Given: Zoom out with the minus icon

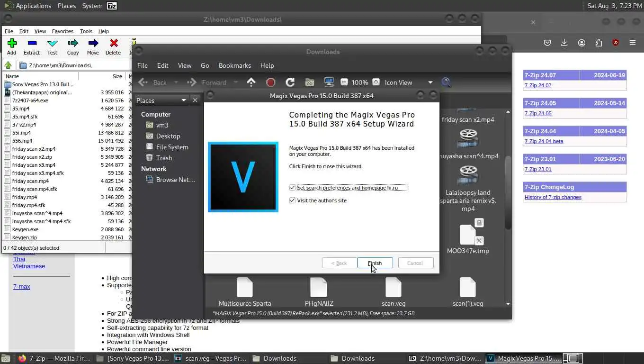Looking at the screenshot, I should tap(344, 82).
